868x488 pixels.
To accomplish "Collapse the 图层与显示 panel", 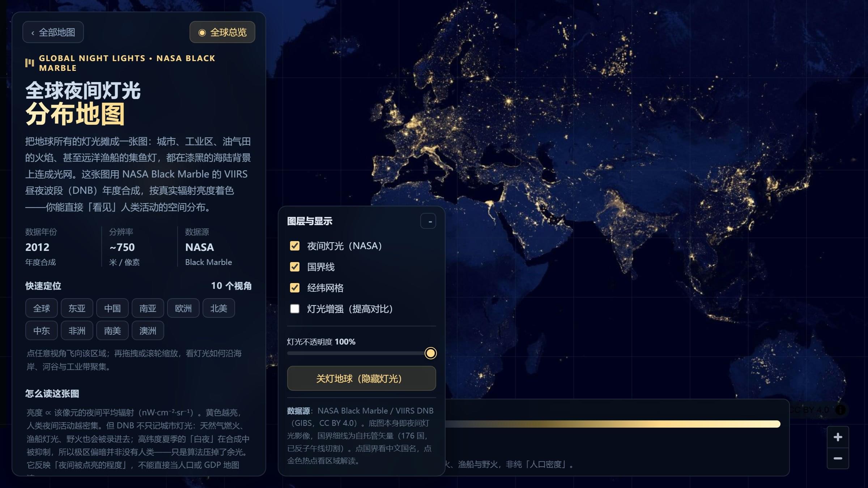I will pos(428,221).
